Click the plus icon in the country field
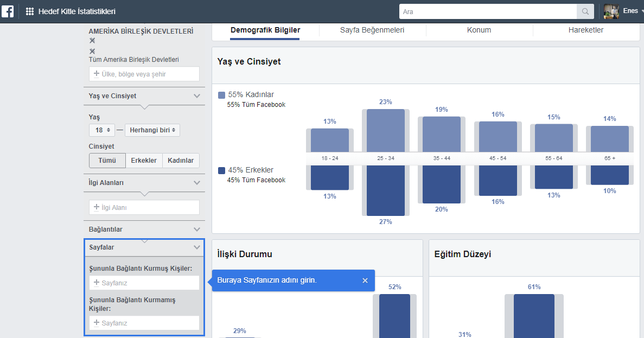Screen dimensions: 644x338 point(97,73)
